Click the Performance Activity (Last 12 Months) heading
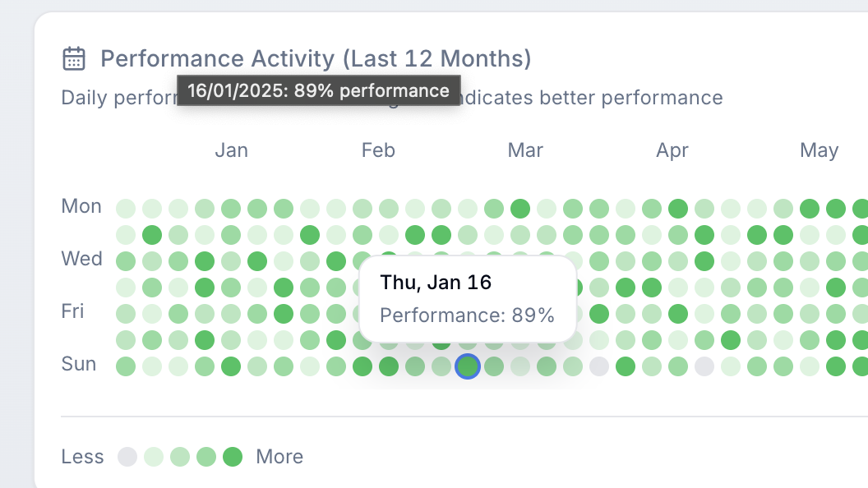The width and height of the screenshot is (868, 488). point(316,59)
